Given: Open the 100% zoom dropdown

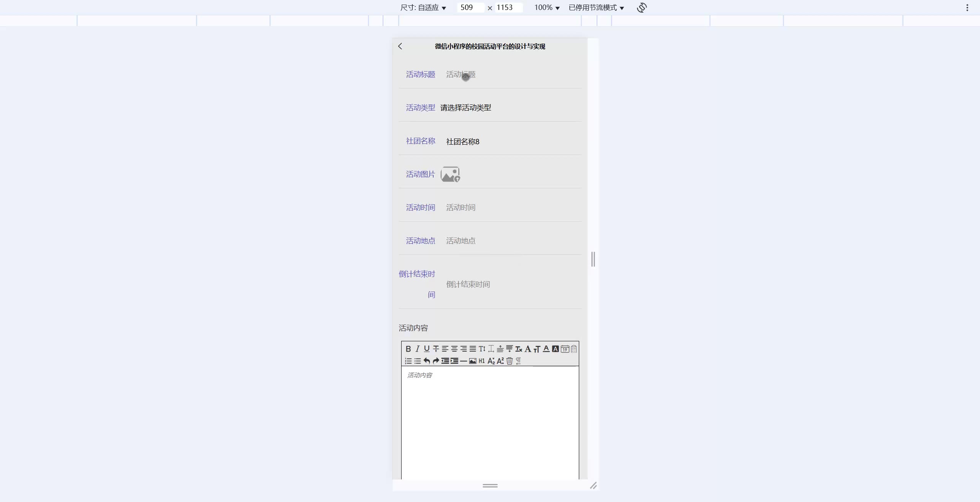Looking at the screenshot, I should coord(547,8).
